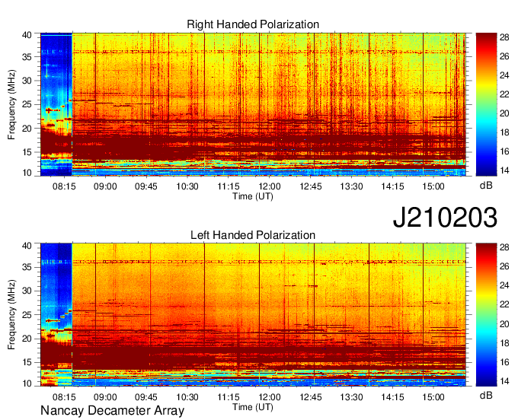Click '11:15' tick on the bottom plot
Screen dimensions: 518x420
tap(229, 397)
